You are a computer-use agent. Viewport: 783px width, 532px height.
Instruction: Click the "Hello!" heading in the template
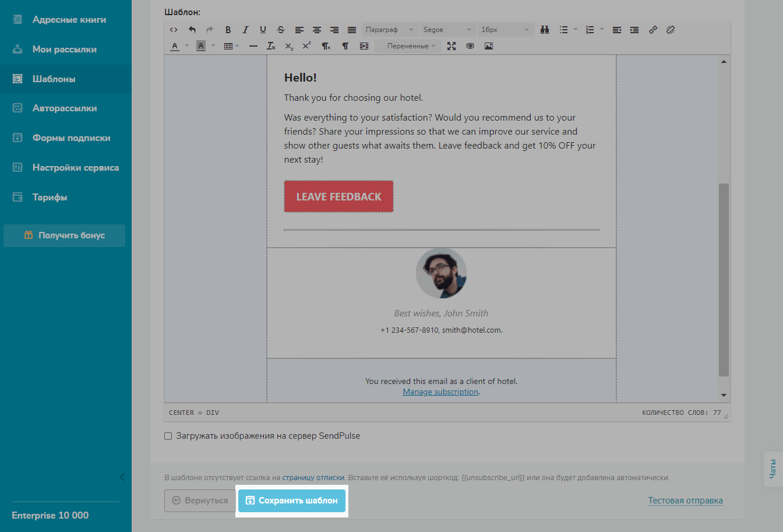(301, 77)
